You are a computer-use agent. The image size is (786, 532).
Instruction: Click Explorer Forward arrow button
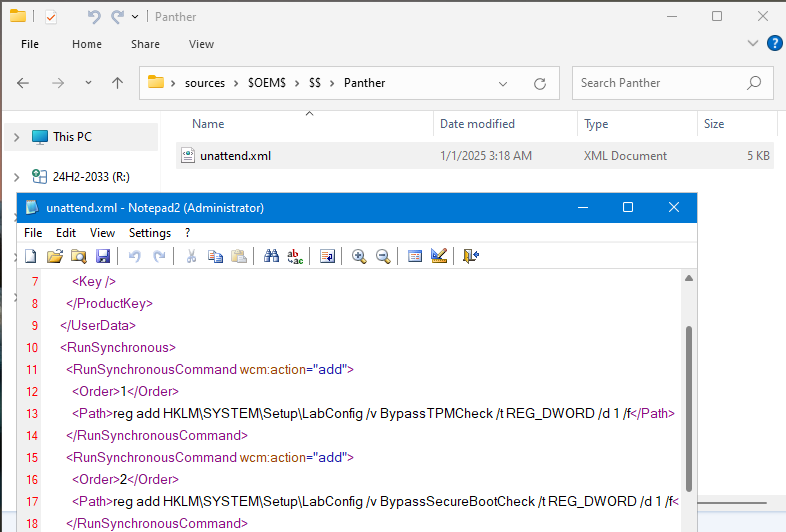[x=58, y=83]
